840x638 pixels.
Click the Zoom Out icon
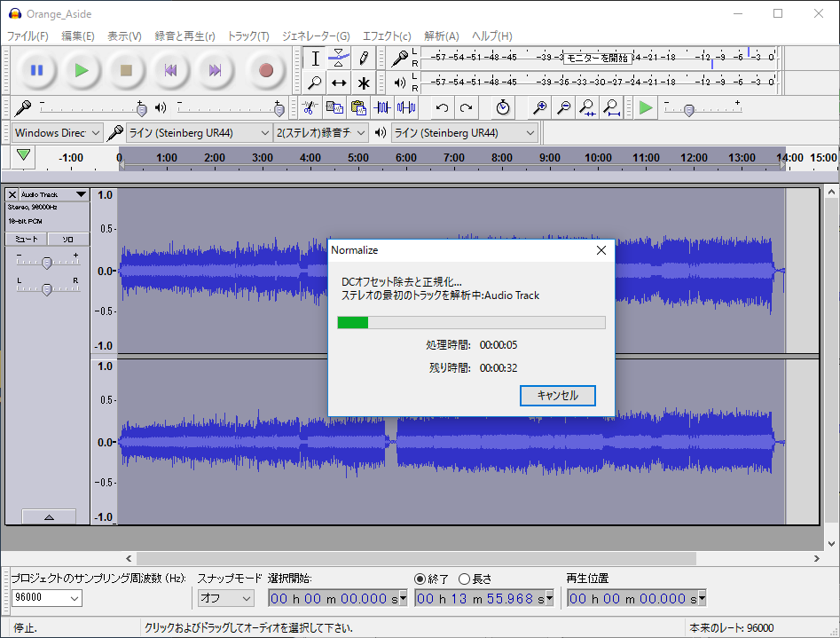coord(563,107)
